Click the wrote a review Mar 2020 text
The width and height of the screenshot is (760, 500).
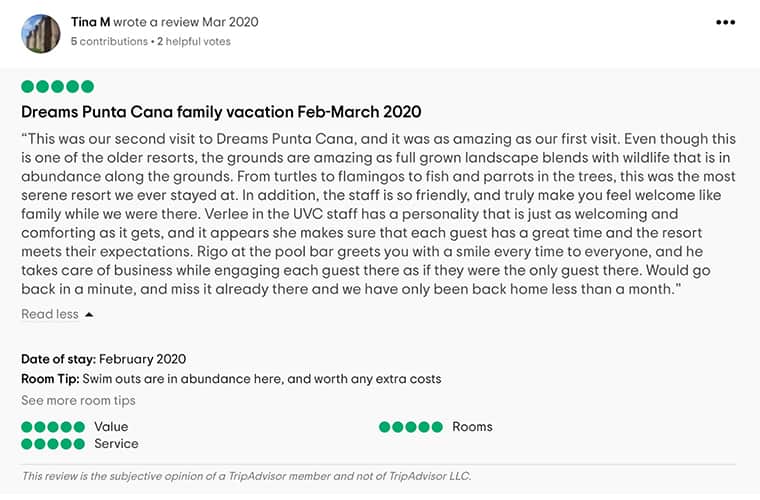click(x=184, y=22)
